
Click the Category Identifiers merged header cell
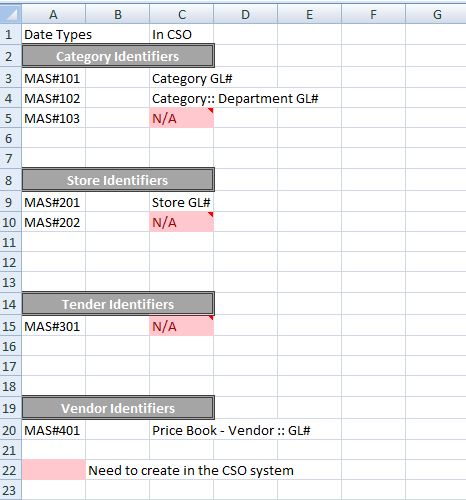pos(118,56)
